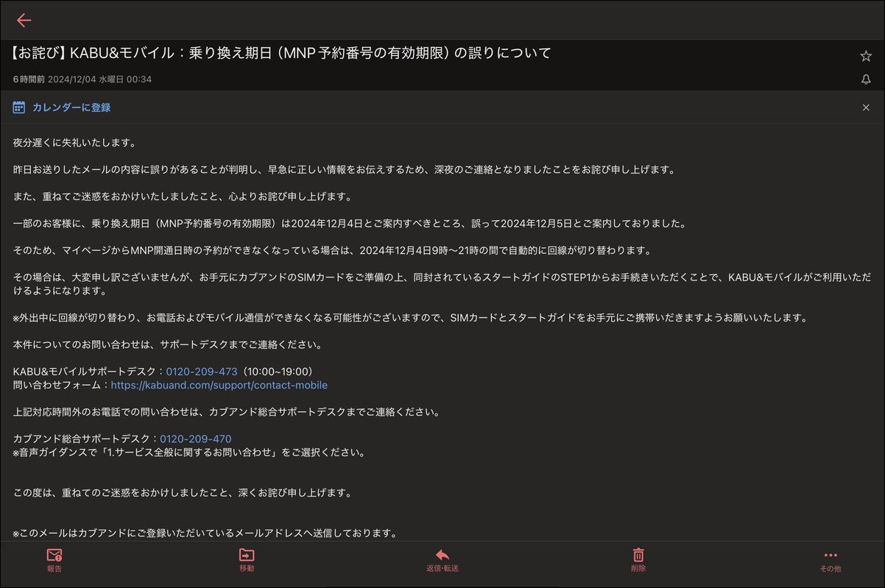Tap the timestamp 2024/12/04 水曜日 00:34
The image size is (885, 588).
[100, 79]
